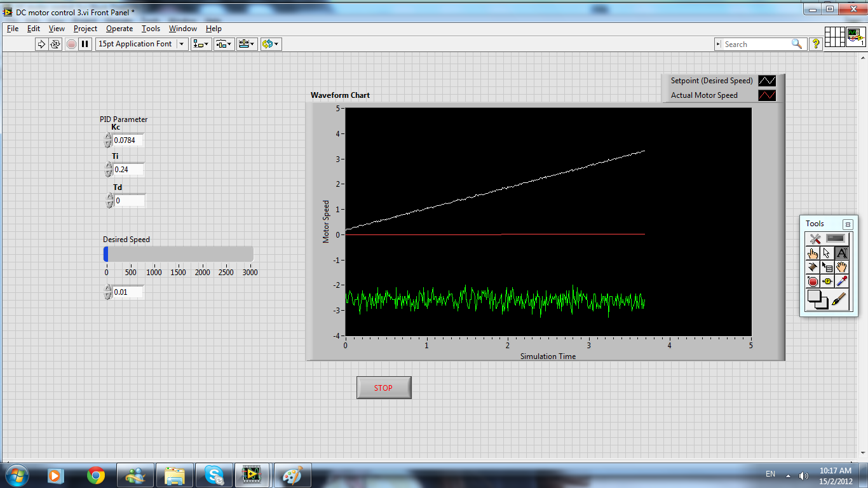Open the Align Objects dropdown
Viewport: 868px width, 488px height.
coord(202,44)
